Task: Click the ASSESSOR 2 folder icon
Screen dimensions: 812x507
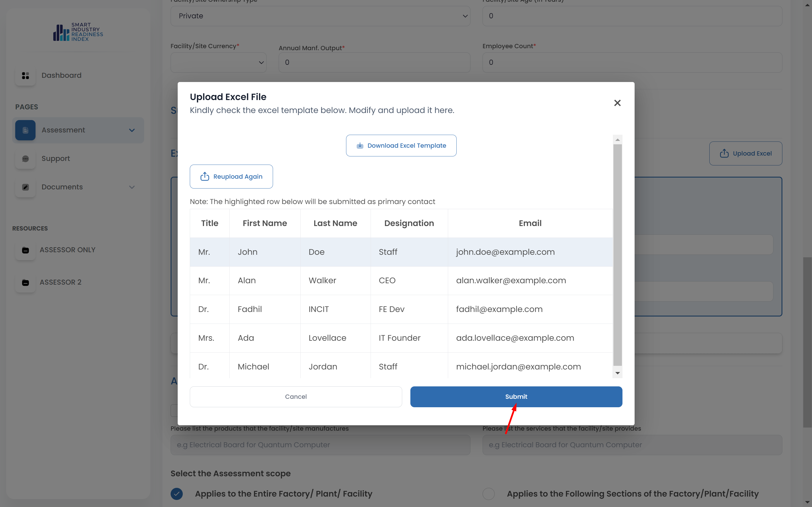Action: click(25, 282)
